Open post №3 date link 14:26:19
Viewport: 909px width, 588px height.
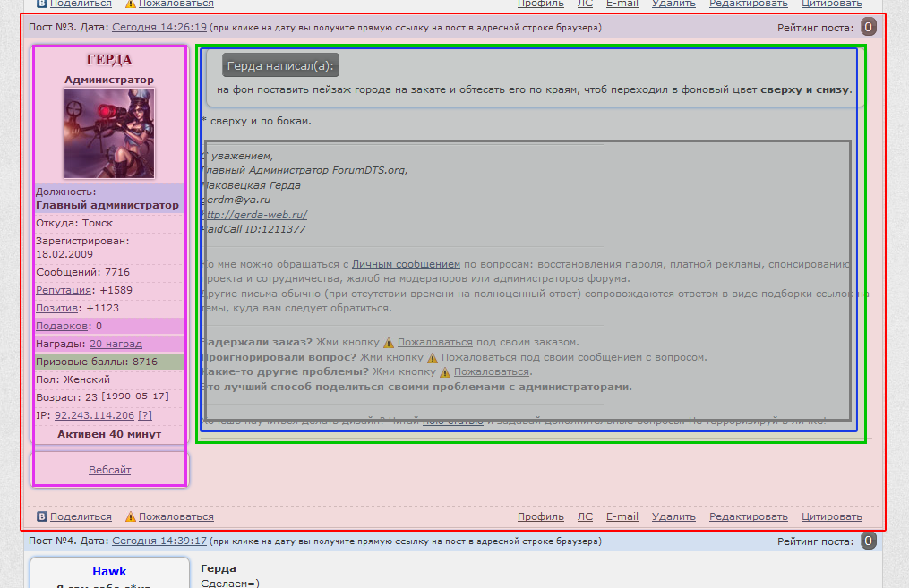pos(159,27)
